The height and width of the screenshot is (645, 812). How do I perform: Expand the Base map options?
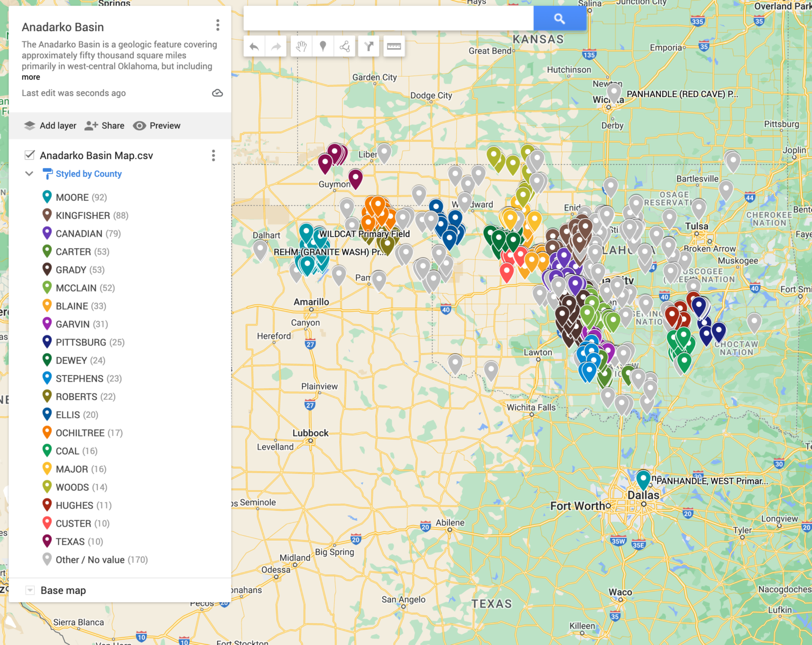coord(30,590)
